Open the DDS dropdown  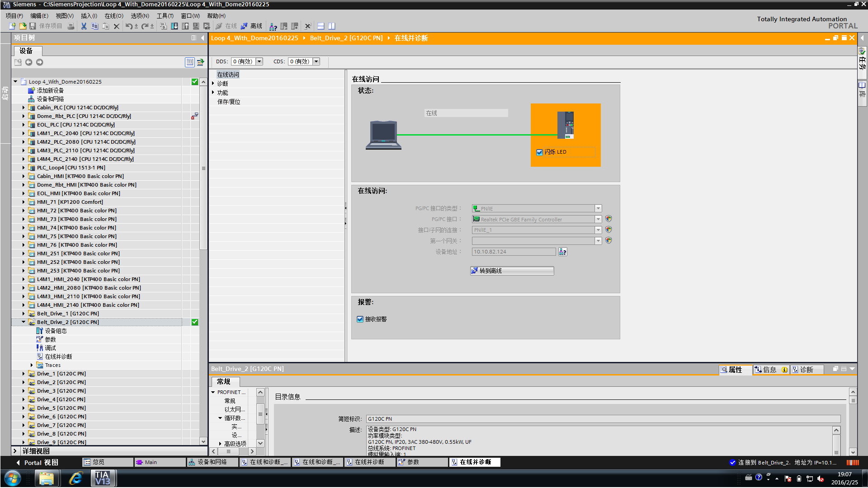click(259, 61)
